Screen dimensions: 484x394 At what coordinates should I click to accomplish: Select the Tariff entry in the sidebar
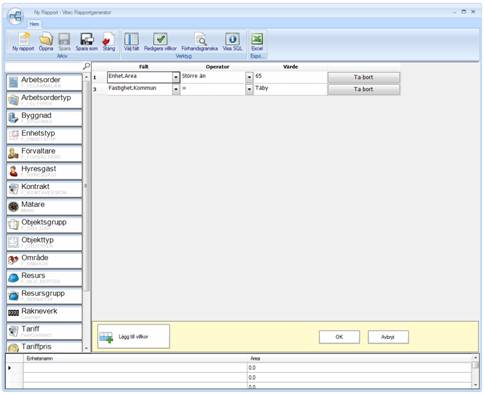44,331
